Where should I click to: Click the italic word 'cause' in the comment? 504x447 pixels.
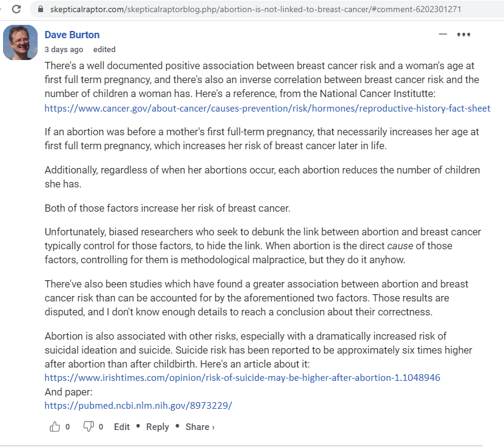pos(400,246)
